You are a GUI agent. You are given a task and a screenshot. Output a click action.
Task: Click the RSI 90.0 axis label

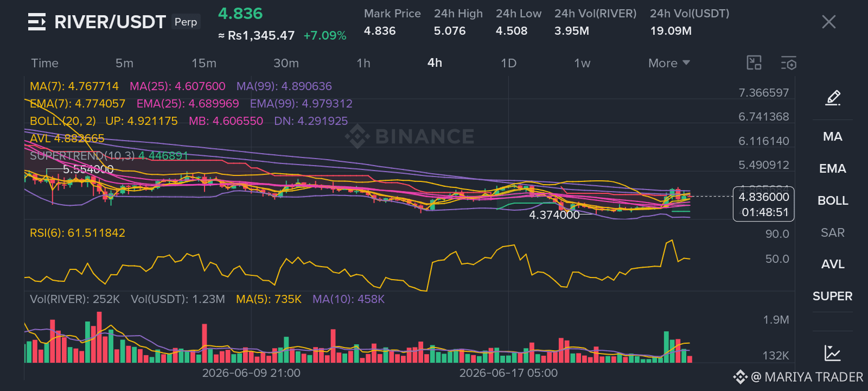pyautogui.click(x=777, y=234)
